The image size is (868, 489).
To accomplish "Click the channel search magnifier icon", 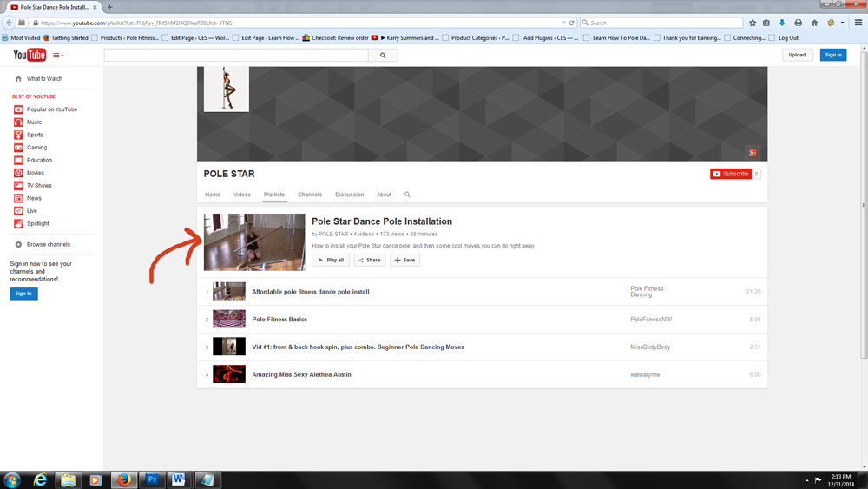I will (x=407, y=195).
